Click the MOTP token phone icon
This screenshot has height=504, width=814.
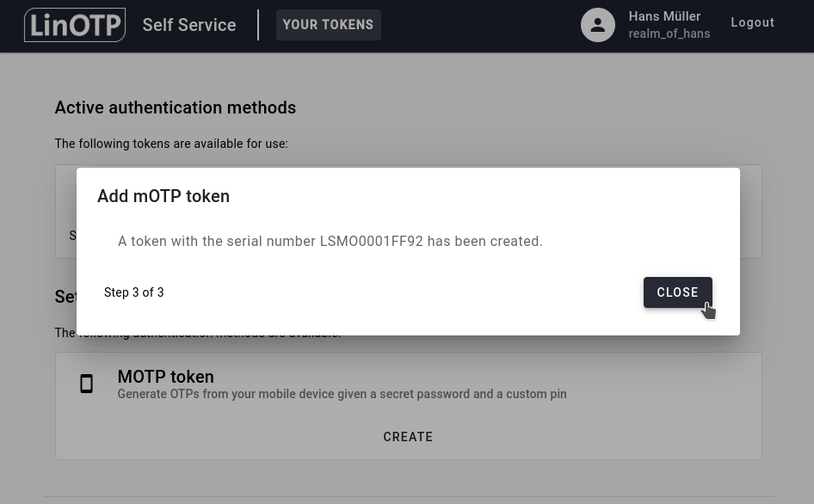coord(86,384)
